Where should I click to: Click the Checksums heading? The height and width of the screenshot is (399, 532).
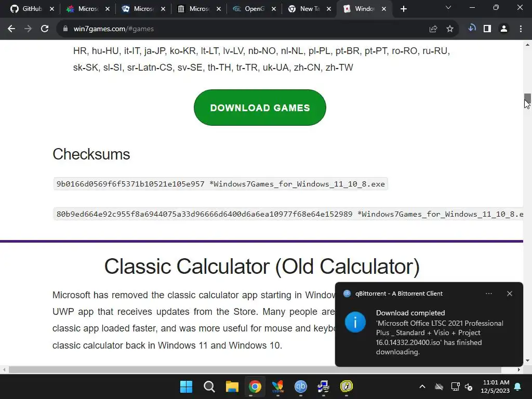click(x=91, y=154)
